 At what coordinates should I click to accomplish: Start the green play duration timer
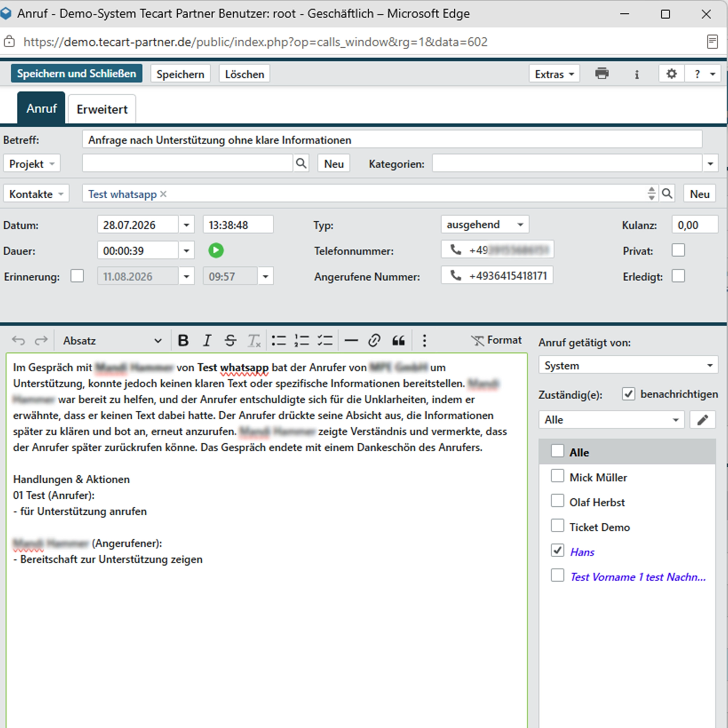(216, 250)
